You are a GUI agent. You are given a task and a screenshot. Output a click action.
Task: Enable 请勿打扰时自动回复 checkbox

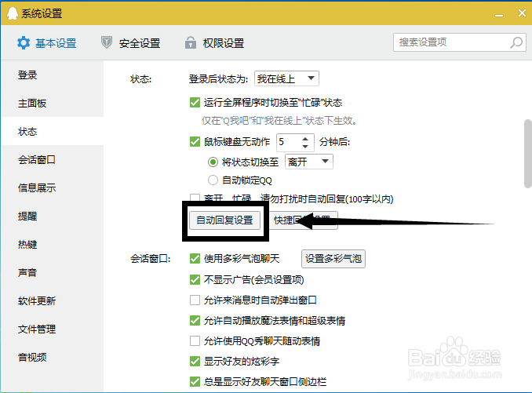[195, 198]
